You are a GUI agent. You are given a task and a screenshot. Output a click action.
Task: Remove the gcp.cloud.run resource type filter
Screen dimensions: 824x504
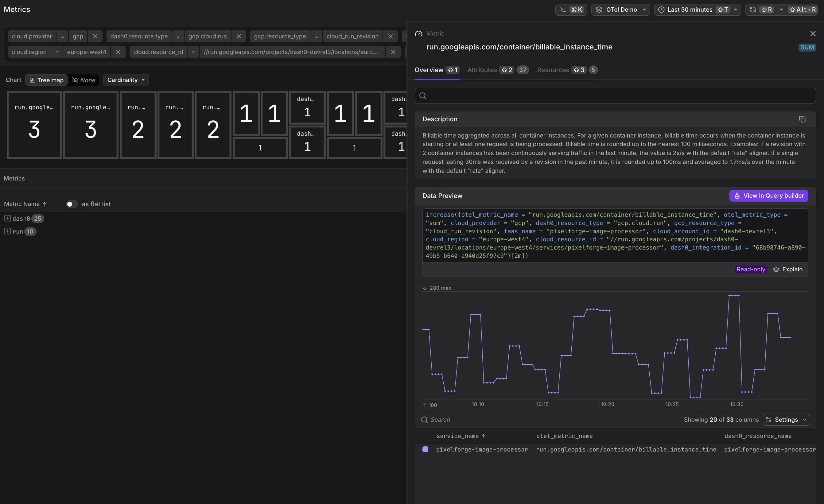tap(239, 36)
